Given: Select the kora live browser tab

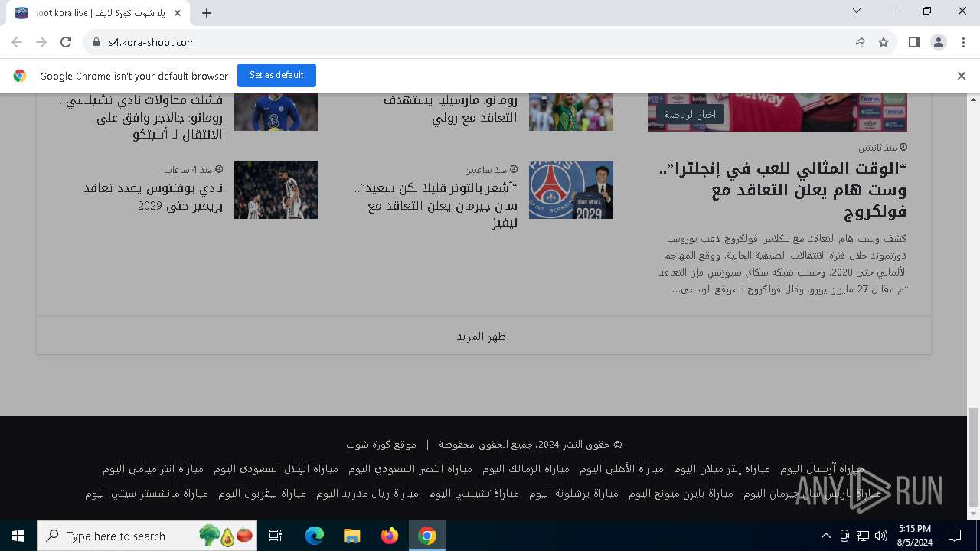Looking at the screenshot, I should (x=100, y=13).
